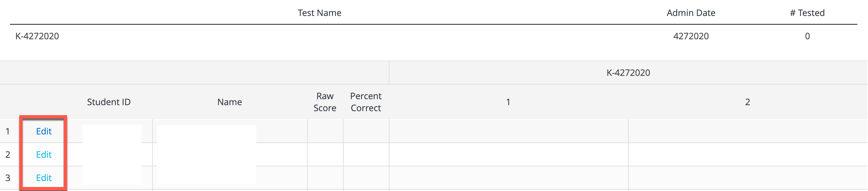Click row number 1 in the table
The image size is (868, 191).
(8, 131)
